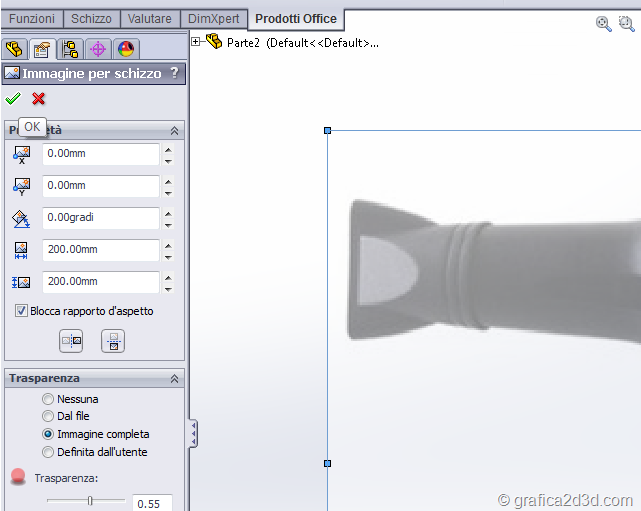
Task: Click the flip image vertically button
Action: tap(113, 341)
